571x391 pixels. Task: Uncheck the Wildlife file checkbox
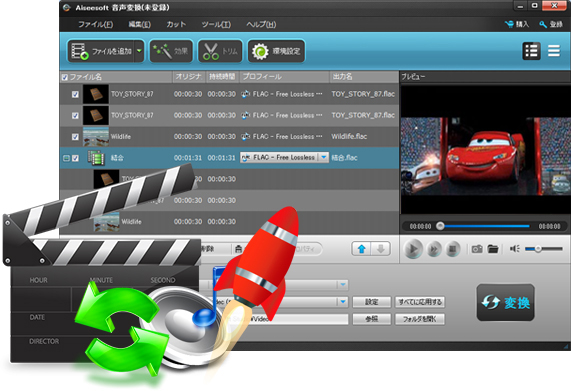pyautogui.click(x=75, y=137)
